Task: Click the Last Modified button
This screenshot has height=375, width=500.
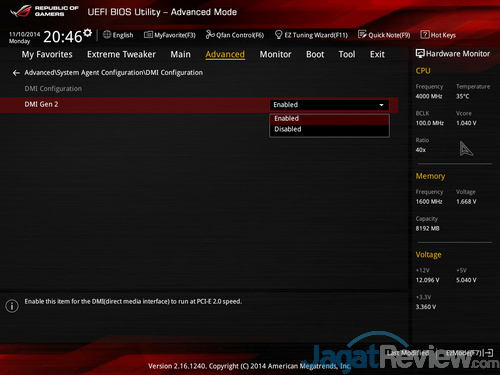Action: coord(408,353)
